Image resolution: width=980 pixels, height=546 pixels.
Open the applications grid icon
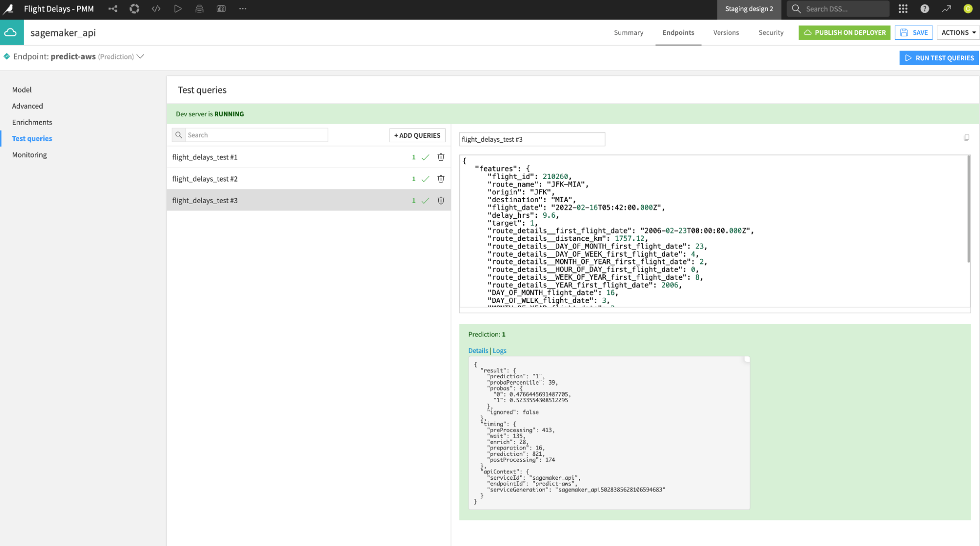(903, 8)
